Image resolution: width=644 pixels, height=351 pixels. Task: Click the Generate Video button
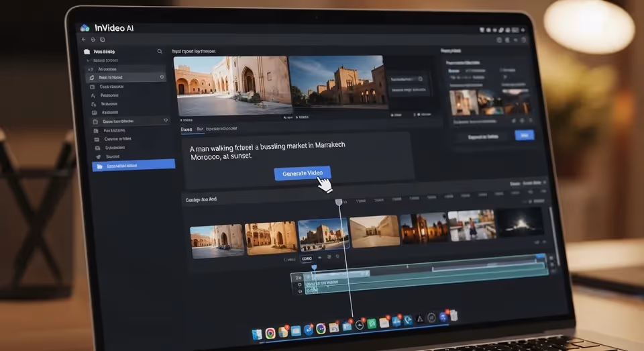[x=303, y=173]
